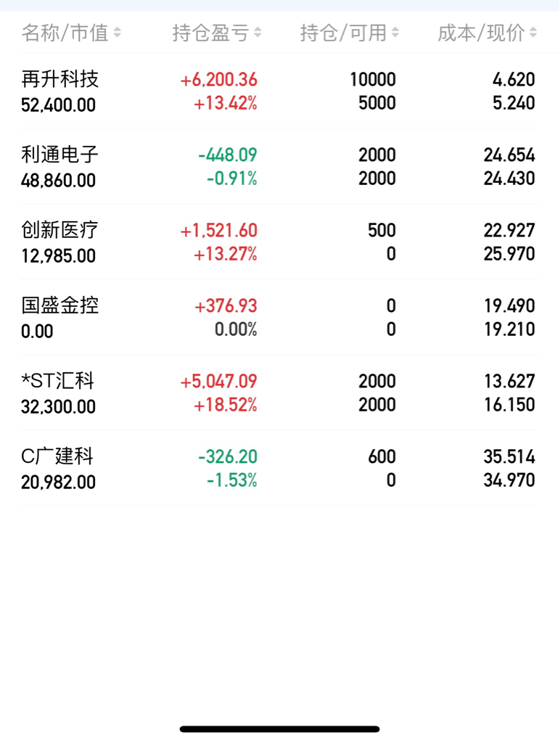Screen dimensions: 560x743
Task: Tap the +6,200.36 profit figure
Action: tap(219, 80)
